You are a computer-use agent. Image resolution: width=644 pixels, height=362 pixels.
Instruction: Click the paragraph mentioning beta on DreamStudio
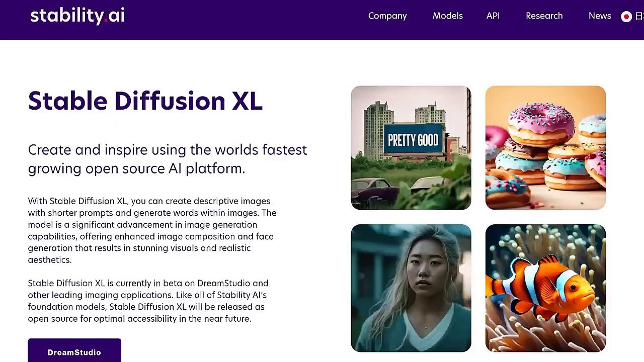[148, 301]
